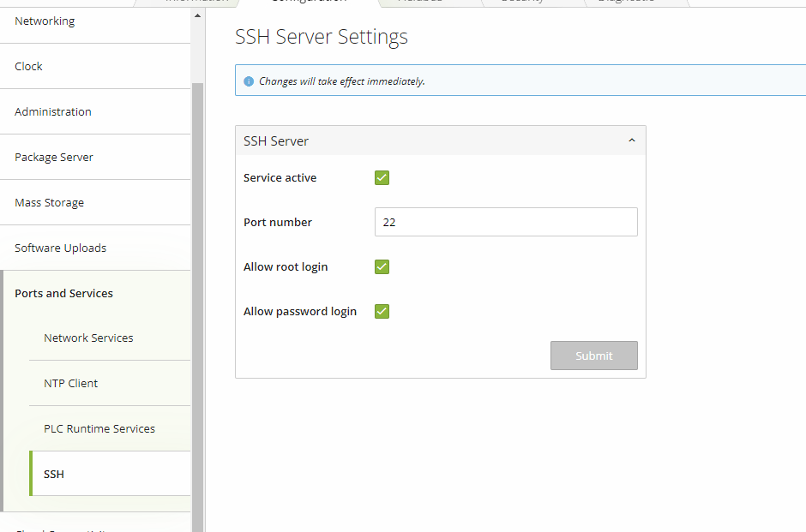Click the Submit button
The width and height of the screenshot is (806, 532).
point(593,356)
